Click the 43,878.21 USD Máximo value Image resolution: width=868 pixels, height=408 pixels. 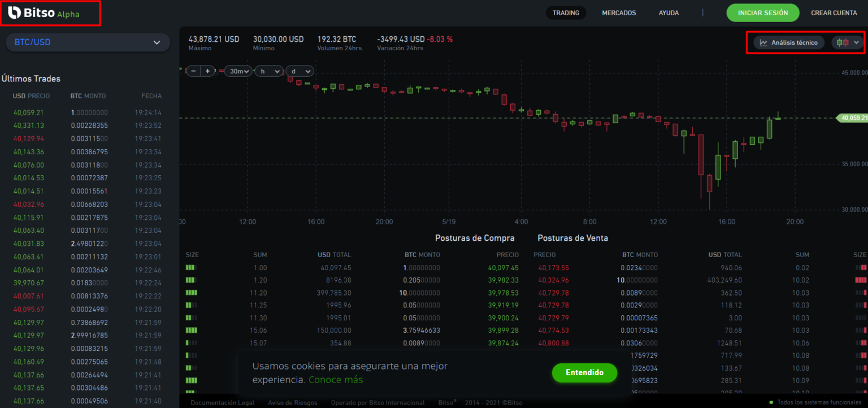pos(214,39)
